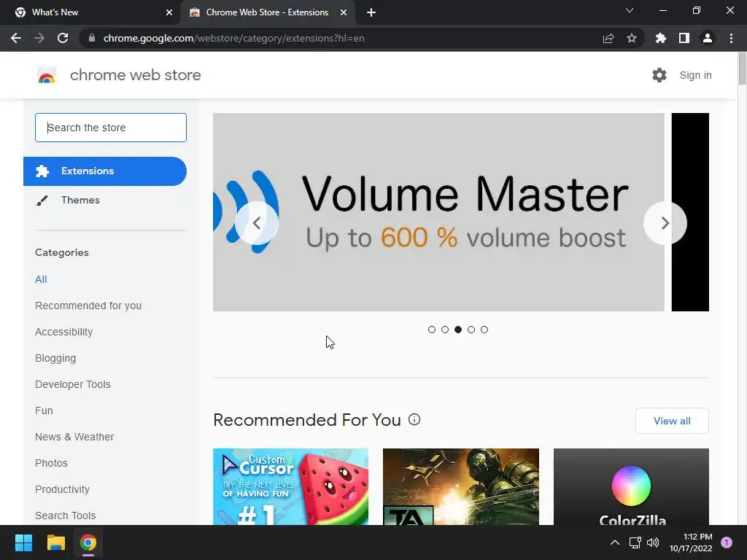Open Volume Master promo banner

click(x=438, y=212)
